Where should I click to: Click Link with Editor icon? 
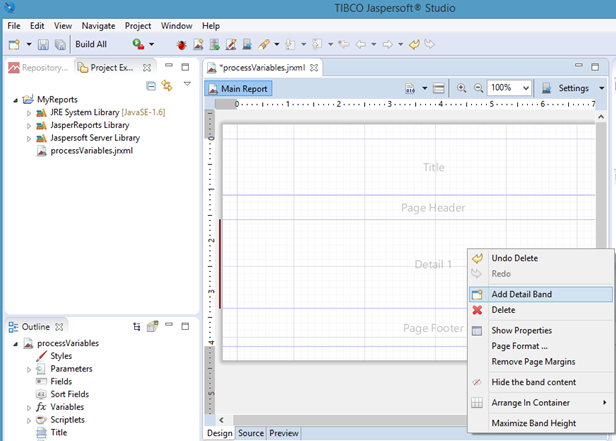(x=167, y=86)
